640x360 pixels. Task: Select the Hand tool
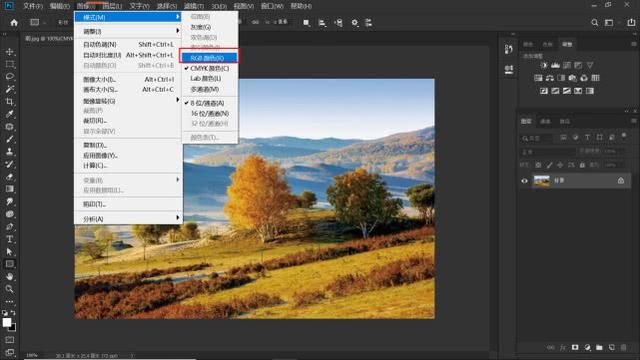9,276
